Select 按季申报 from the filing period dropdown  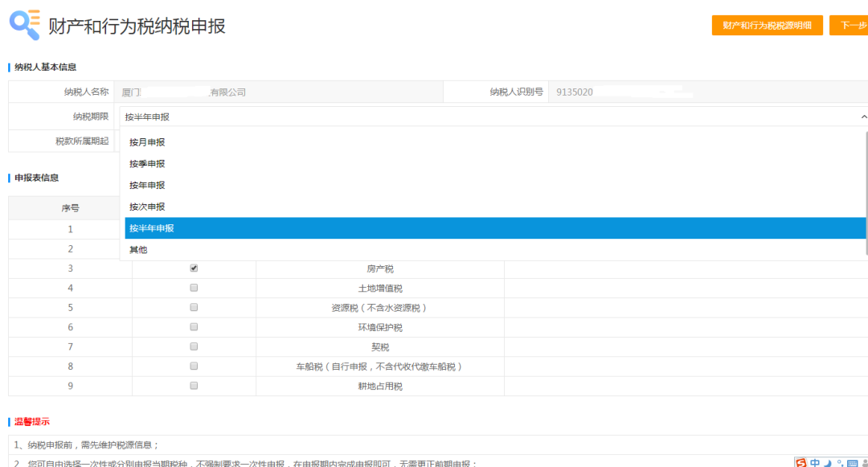coord(147,163)
